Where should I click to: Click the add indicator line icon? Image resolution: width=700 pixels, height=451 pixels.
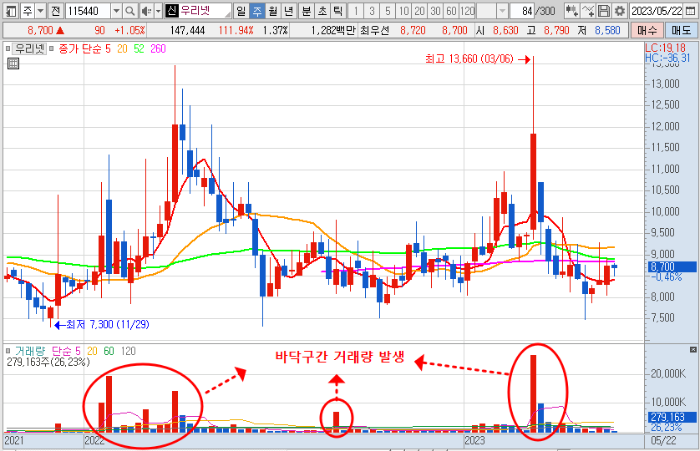click(588, 10)
